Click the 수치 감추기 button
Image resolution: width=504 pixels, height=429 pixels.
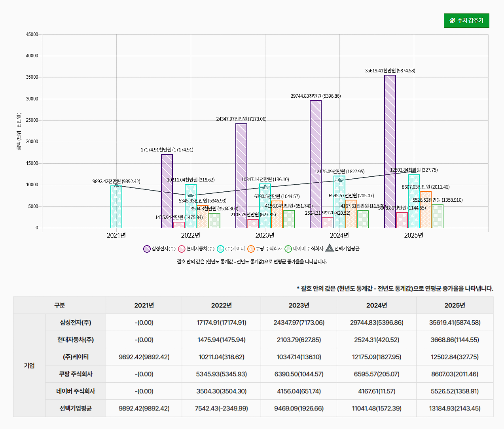coord(466,21)
